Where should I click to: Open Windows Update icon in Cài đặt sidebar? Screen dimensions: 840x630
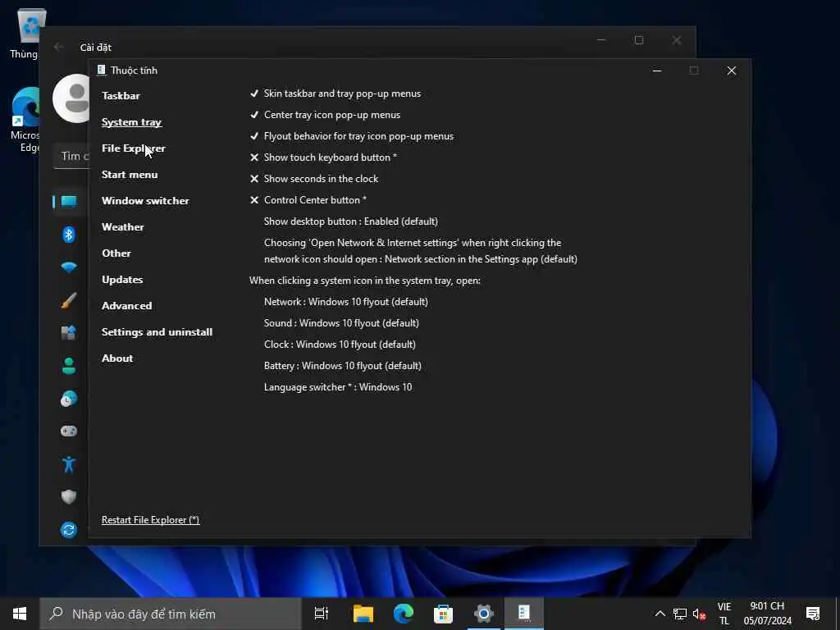point(69,530)
